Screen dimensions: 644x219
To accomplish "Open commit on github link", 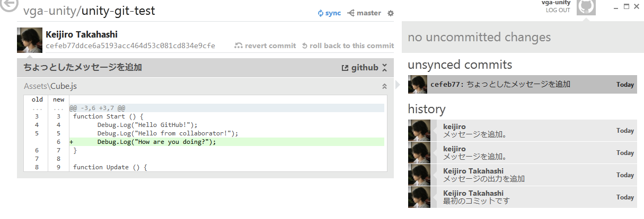I will (360, 68).
